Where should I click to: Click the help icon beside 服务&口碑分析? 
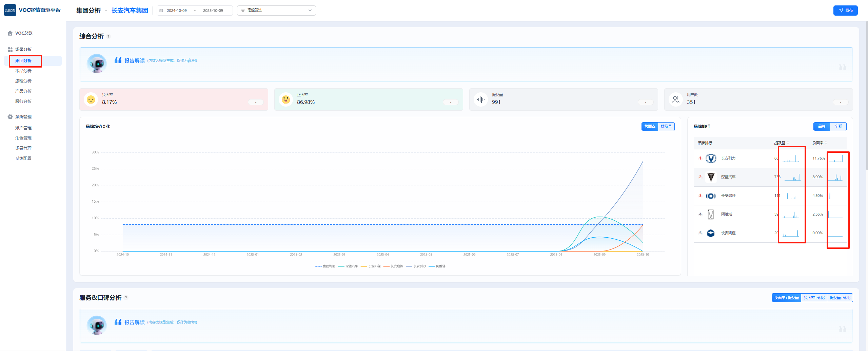[126, 298]
